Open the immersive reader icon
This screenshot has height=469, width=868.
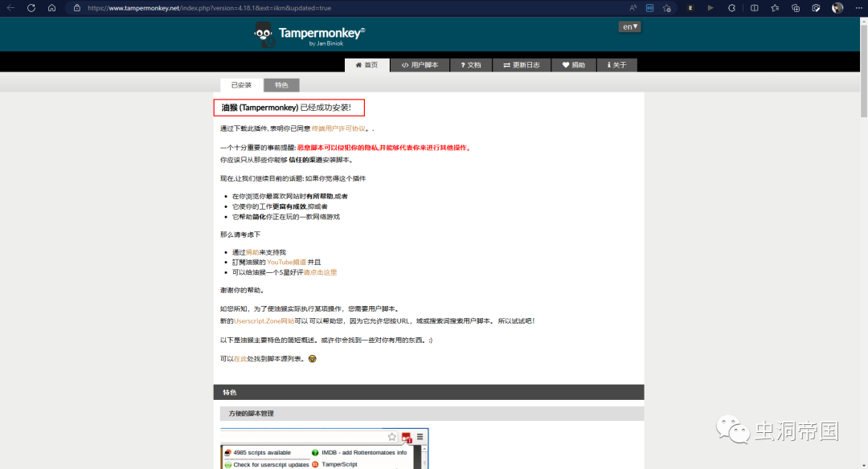pyautogui.click(x=650, y=8)
